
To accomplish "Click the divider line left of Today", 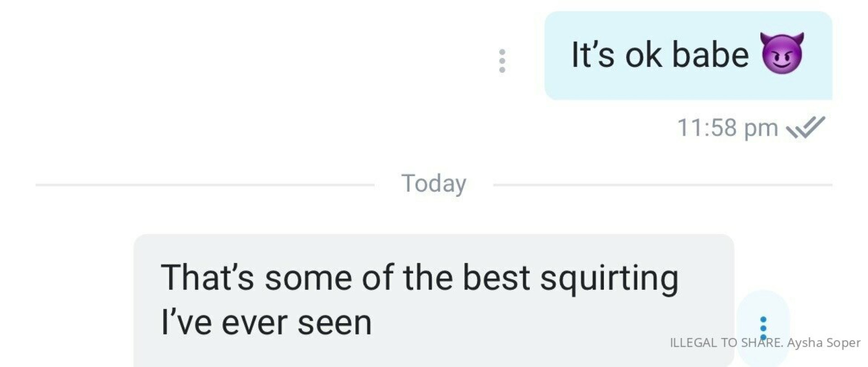I will coord(205,185).
